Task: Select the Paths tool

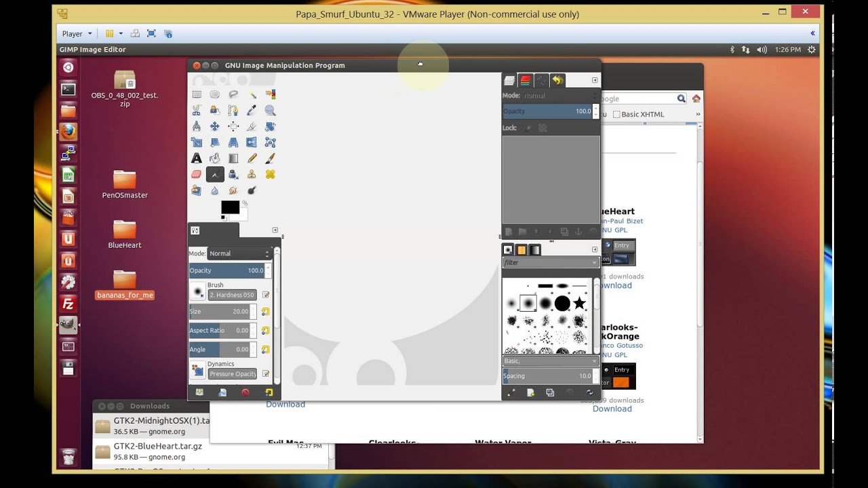Action: (233, 110)
